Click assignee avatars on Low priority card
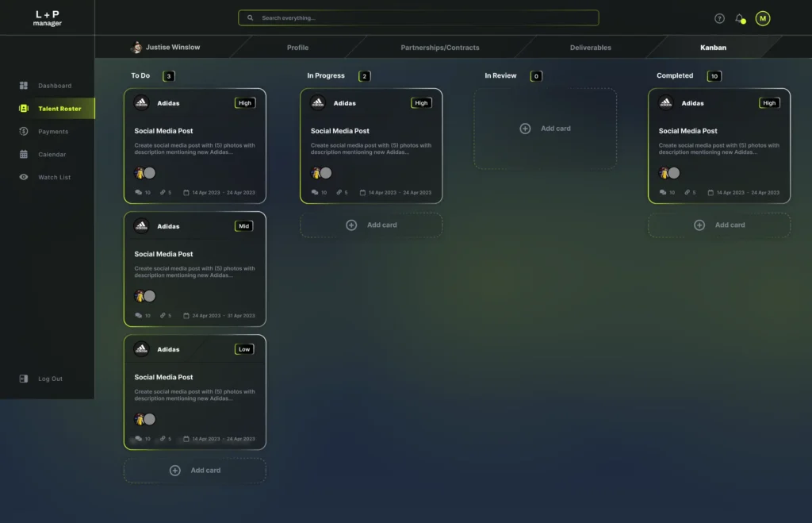The height and width of the screenshot is (523, 812). coord(144,419)
